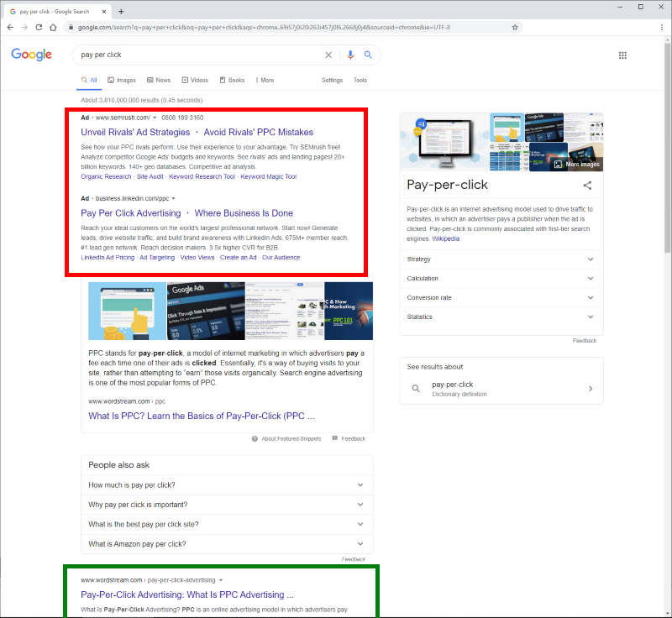Open search Tools

pyautogui.click(x=360, y=80)
